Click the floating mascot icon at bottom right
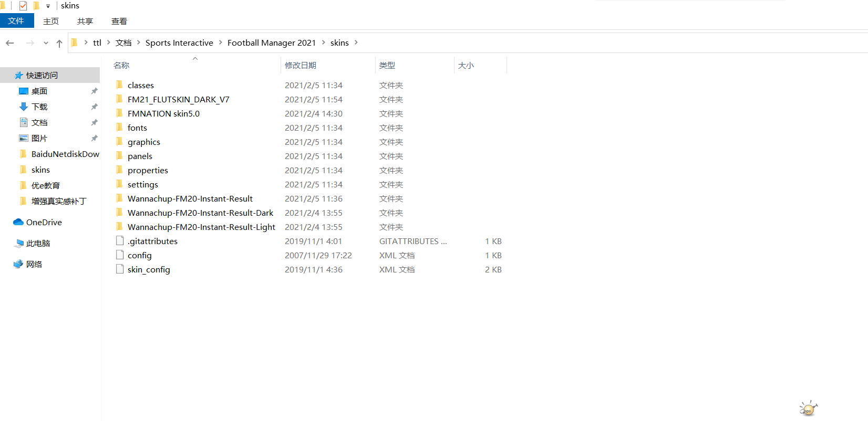Screen dimensions: 868x421 [808, 408]
